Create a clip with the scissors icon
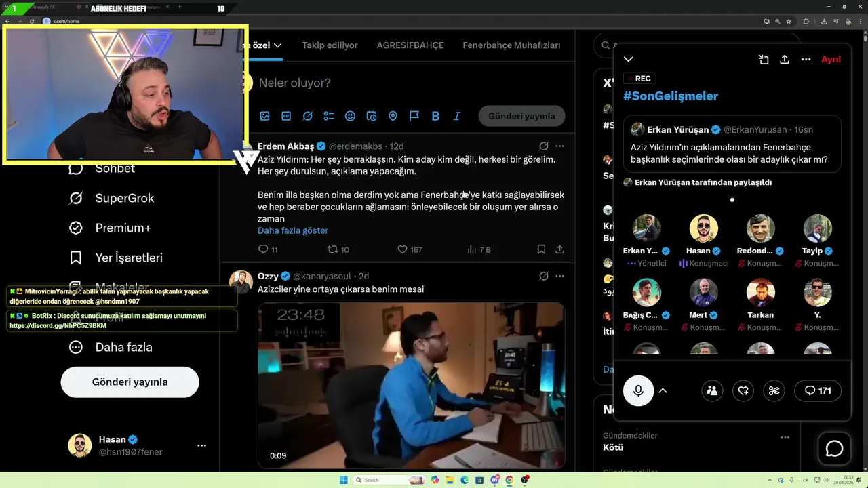Screen dimensions: 868x488 coord(774,390)
